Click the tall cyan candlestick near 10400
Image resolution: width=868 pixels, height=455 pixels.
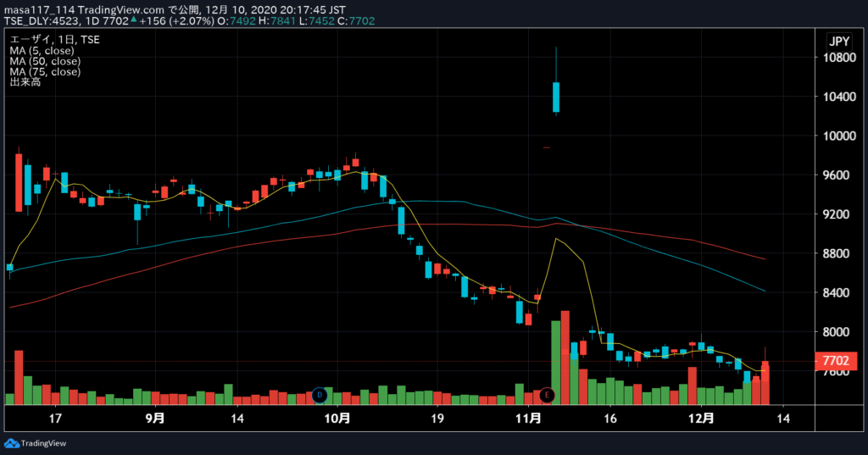[556, 97]
